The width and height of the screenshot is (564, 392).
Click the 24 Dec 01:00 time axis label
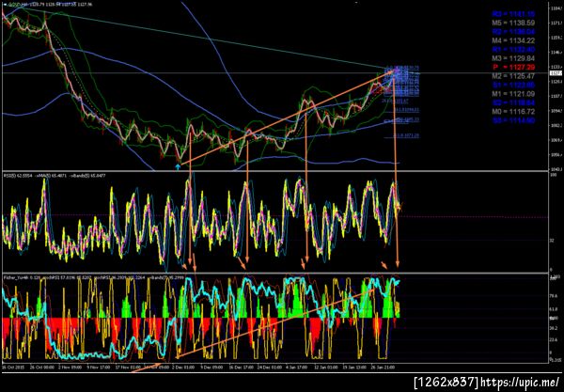tap(270, 368)
